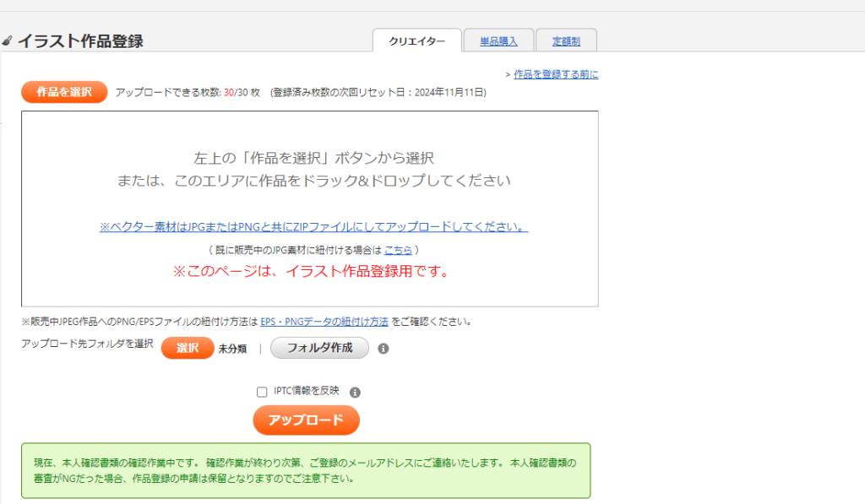Open the vector ZIP upload instruction link
The image size is (865, 504).
coord(313,226)
